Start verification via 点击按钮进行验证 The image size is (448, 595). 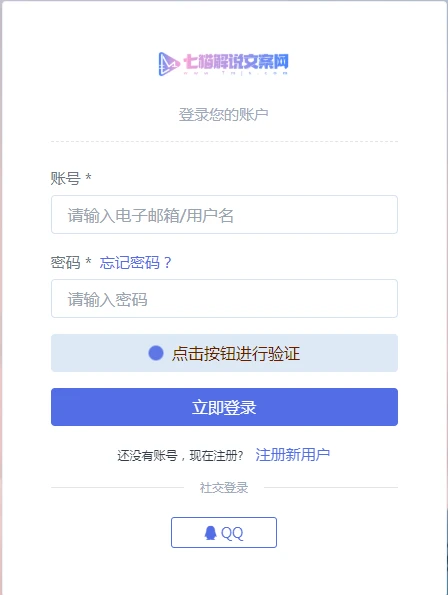coord(224,353)
